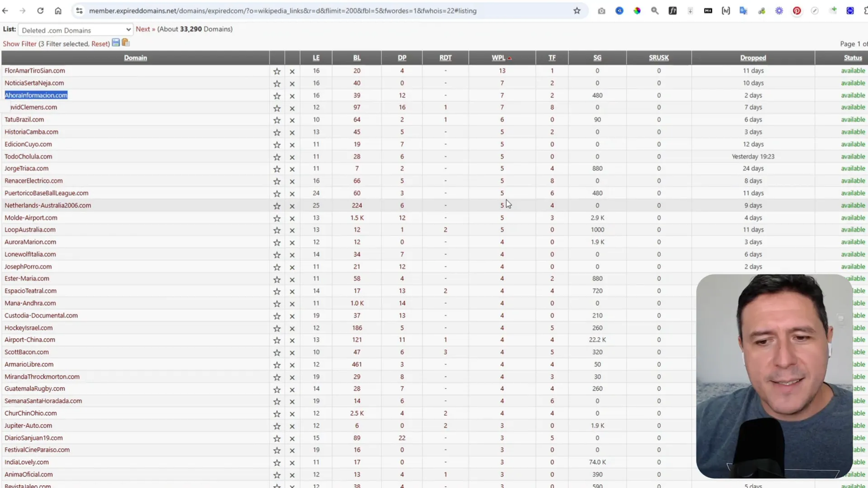Sort the table by WPL column
This screenshot has width=868, height=488.
[498, 58]
